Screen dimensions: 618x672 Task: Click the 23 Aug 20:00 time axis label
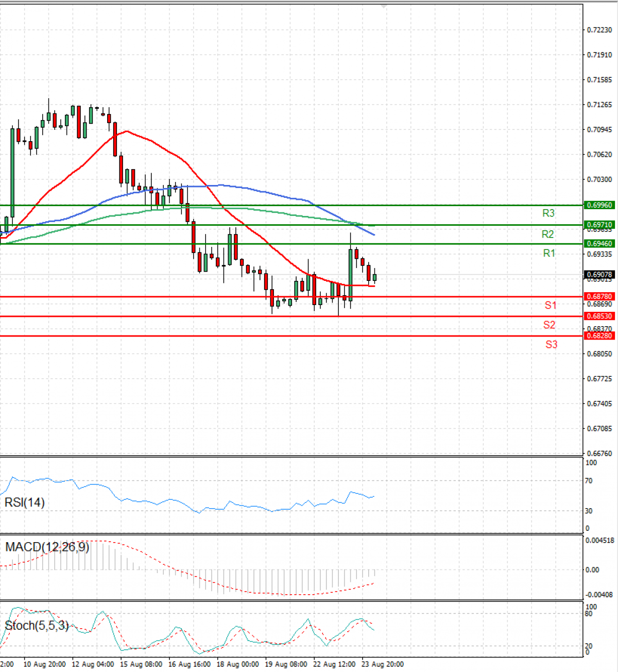[x=383, y=664]
